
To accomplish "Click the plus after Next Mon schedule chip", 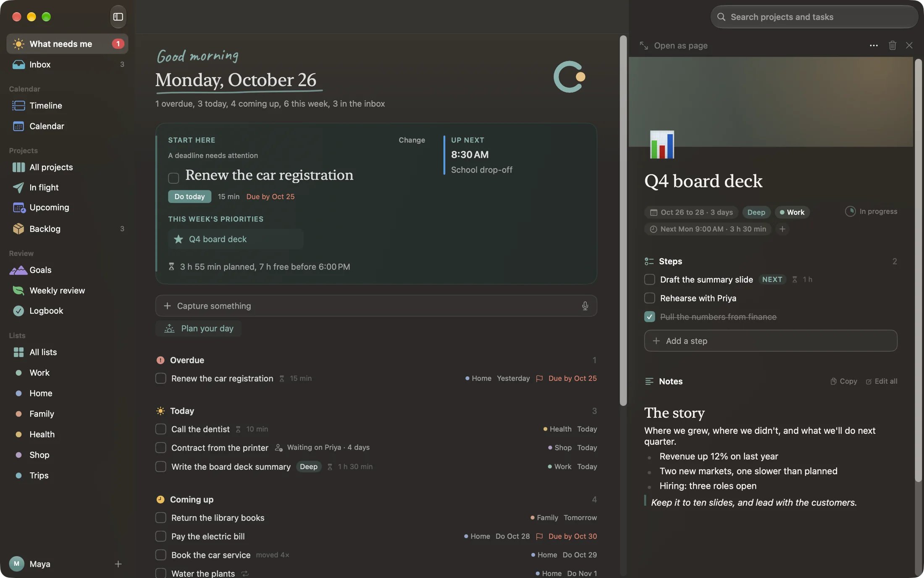I will (x=782, y=229).
